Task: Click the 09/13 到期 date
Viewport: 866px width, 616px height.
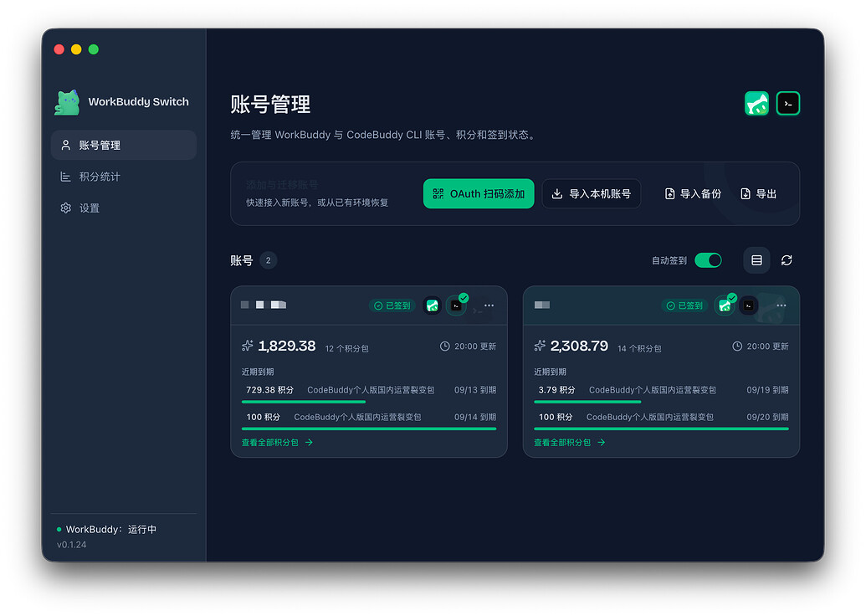Action: point(475,390)
